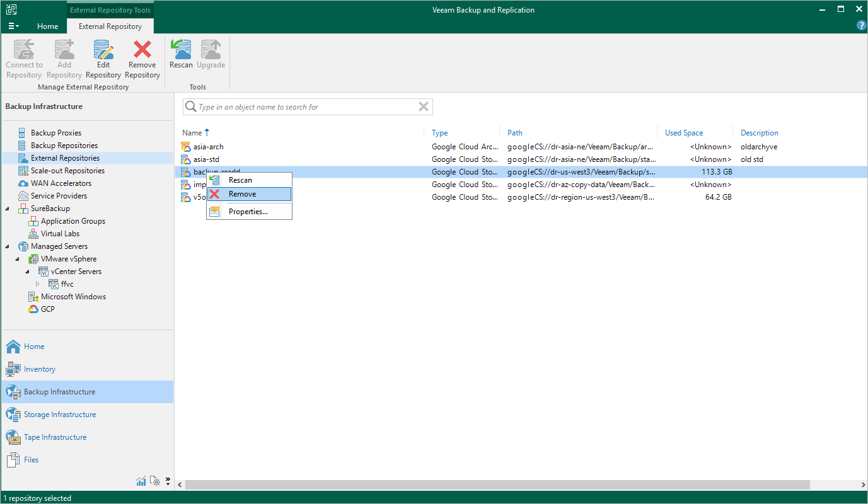
Task: Collapse the VMware vSphere node
Action: click(18, 259)
